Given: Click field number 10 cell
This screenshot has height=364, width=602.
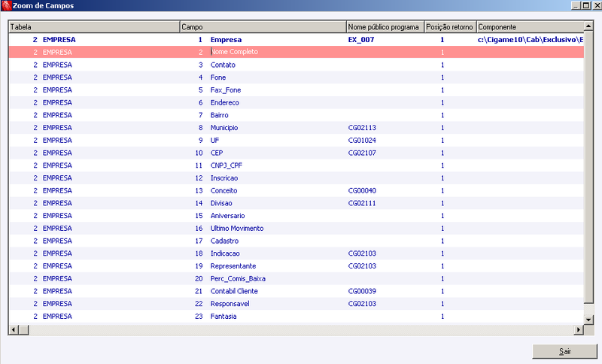Looking at the screenshot, I should point(199,153).
